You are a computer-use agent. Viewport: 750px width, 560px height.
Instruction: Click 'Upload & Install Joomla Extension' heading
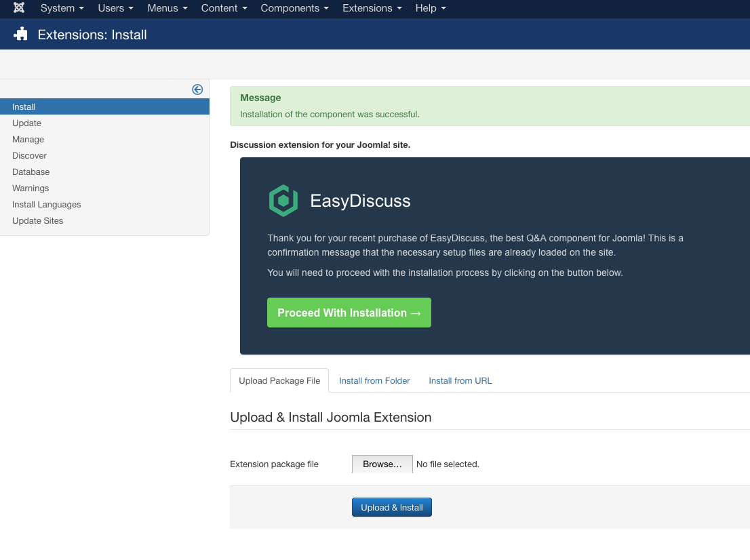(x=330, y=417)
